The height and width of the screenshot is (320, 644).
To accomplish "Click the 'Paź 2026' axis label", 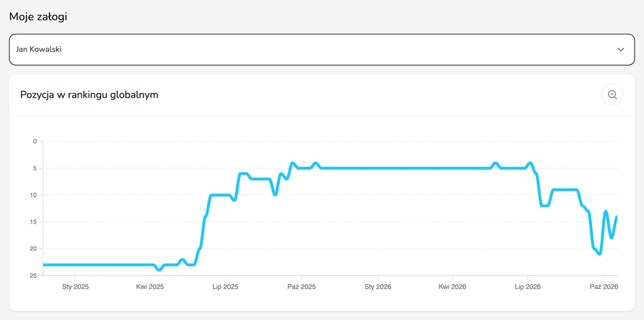I will [x=603, y=287].
